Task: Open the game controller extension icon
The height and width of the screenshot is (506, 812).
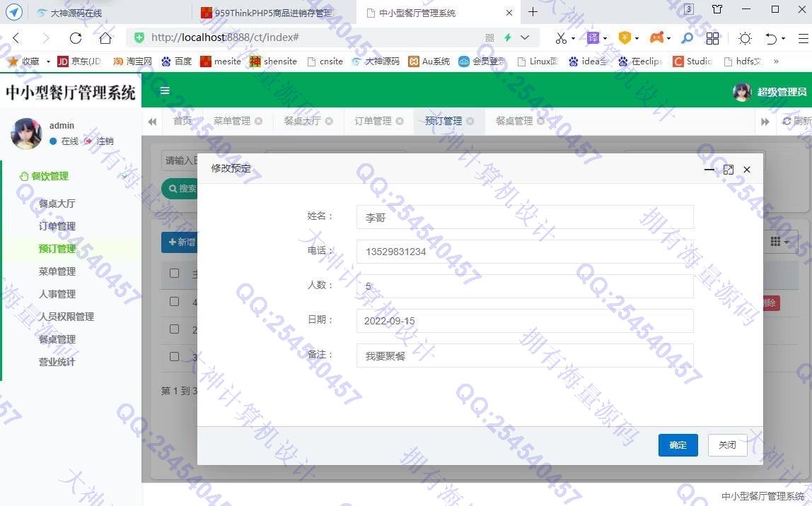Action: tap(656, 37)
